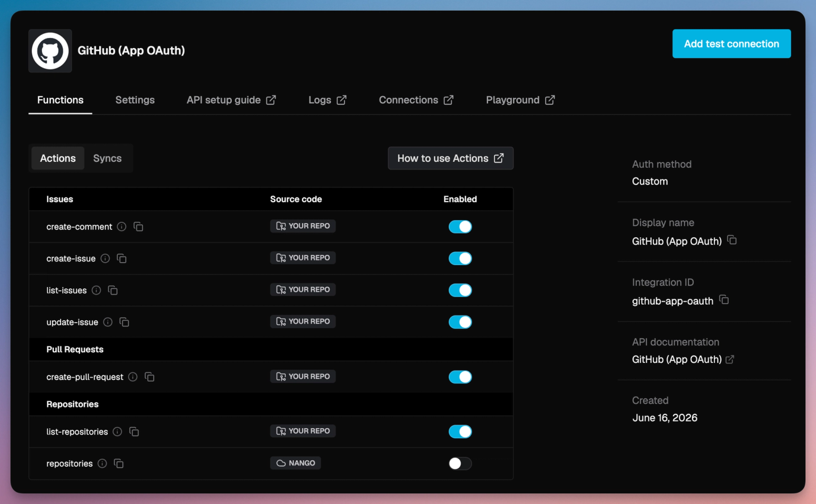Click the Custom auth method value
The image size is (816, 504).
tap(650, 181)
